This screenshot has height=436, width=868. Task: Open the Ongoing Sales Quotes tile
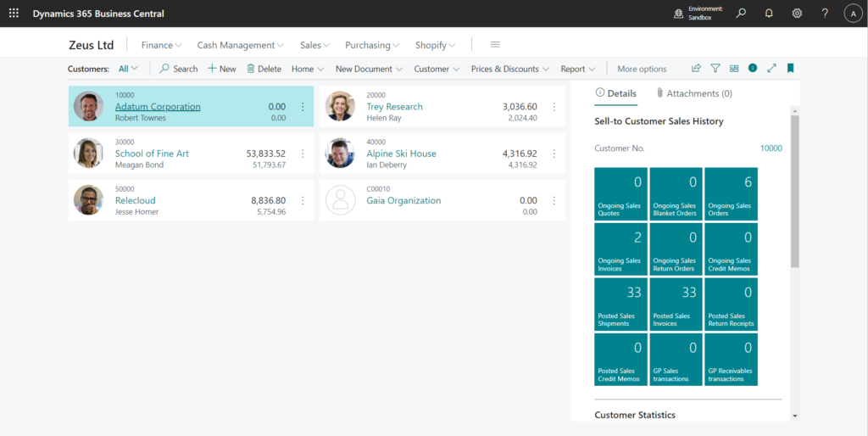[620, 194]
